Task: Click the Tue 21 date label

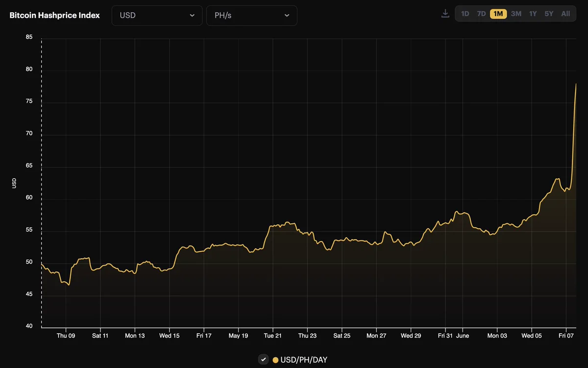Action: click(273, 336)
